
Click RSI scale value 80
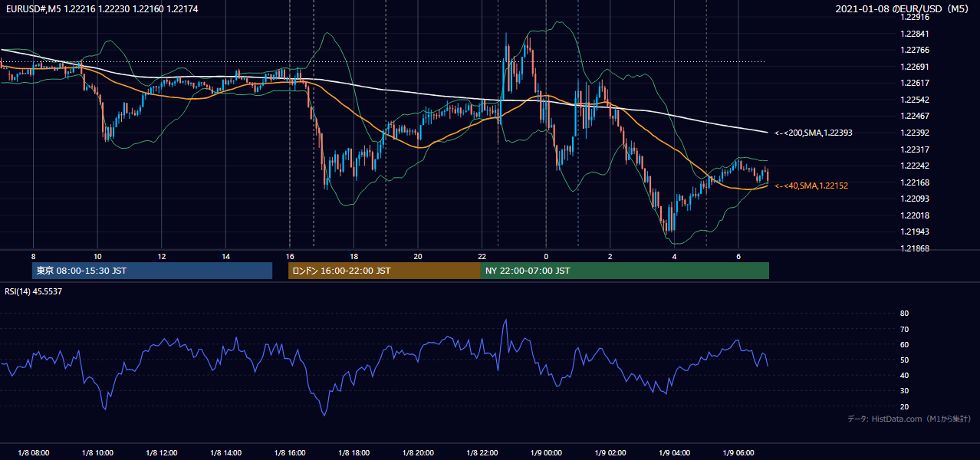click(905, 314)
